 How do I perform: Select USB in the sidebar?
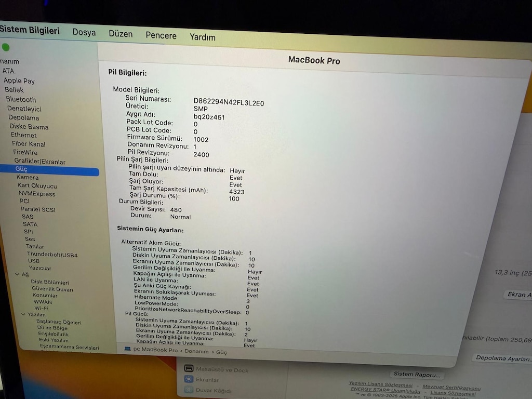34,261
